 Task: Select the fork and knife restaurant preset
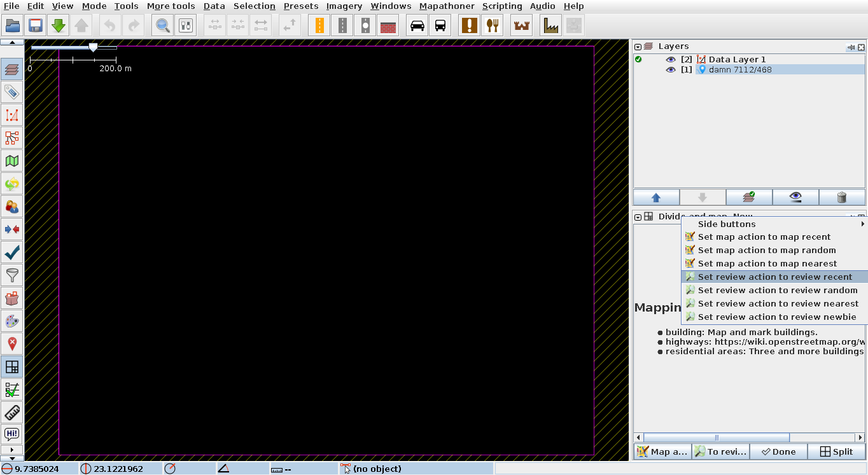point(493,25)
